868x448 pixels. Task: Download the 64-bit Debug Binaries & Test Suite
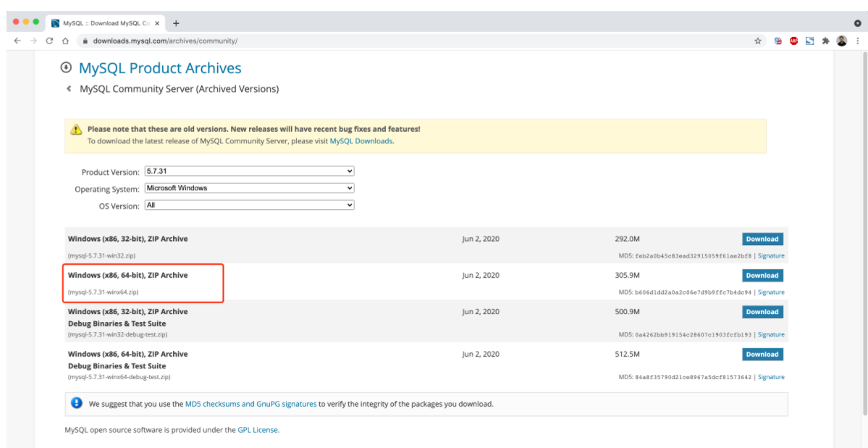[762, 355]
